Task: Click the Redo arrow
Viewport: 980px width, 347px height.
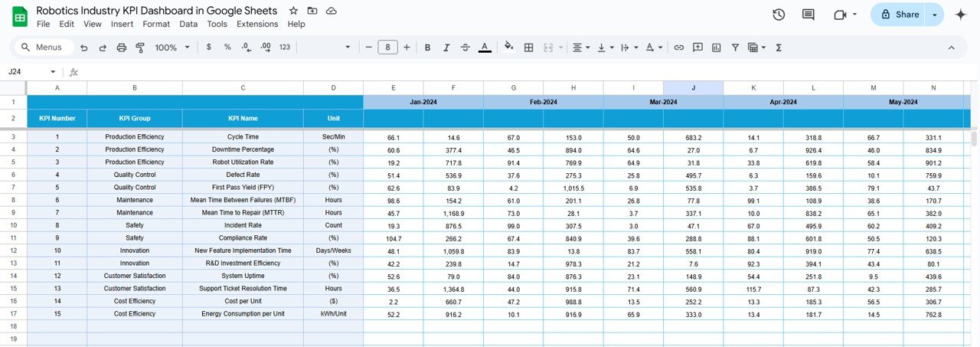Action: point(102,47)
